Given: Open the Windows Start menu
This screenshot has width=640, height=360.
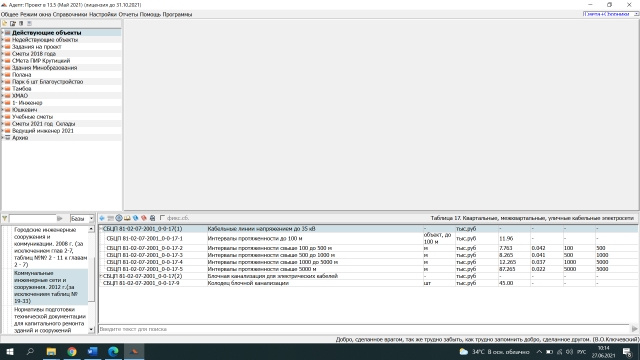Looking at the screenshot, I should [x=9, y=351].
